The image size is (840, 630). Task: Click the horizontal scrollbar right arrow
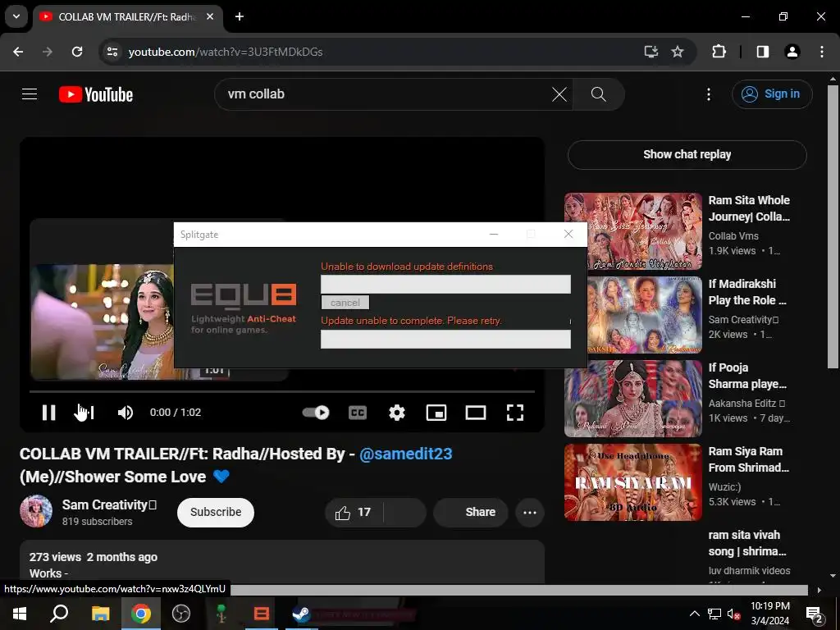tap(819, 591)
